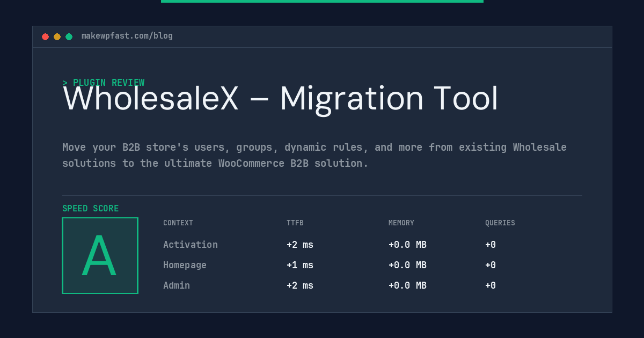The image size is (644, 338).
Task: Select the 'Activation' row label
Action: pos(191,245)
